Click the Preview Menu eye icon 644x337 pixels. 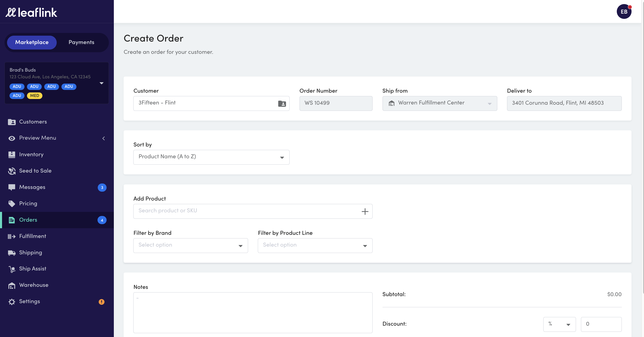point(12,138)
